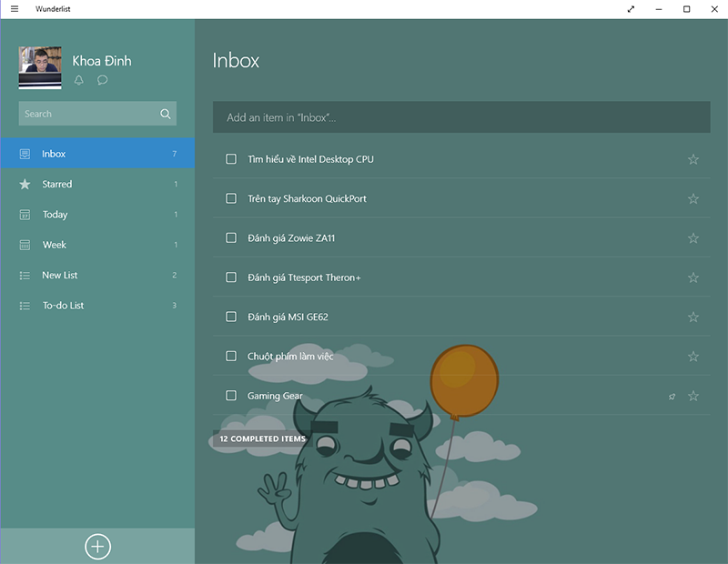Viewport: 728px width, 564px height.
Task: Click the notifications bell icon
Action: (x=79, y=80)
